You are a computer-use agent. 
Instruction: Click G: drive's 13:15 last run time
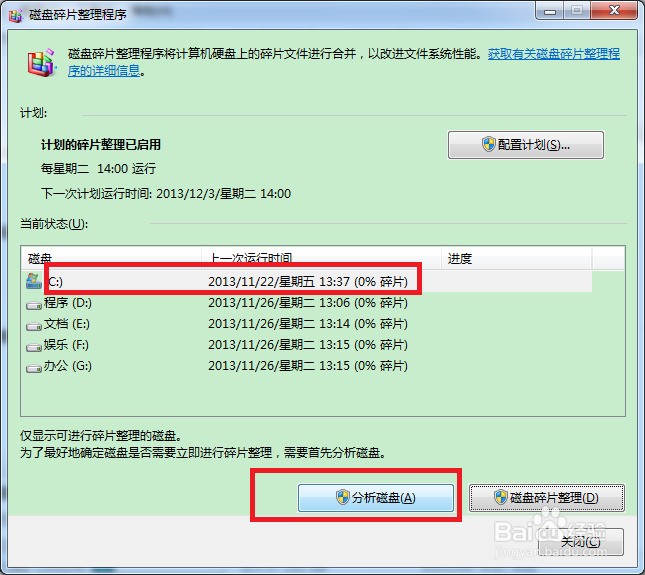308,366
